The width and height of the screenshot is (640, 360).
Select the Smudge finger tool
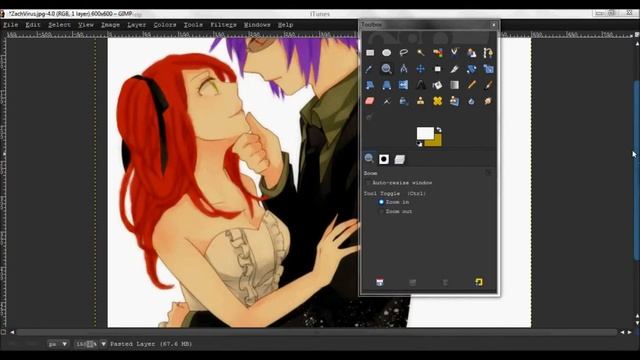point(488,101)
